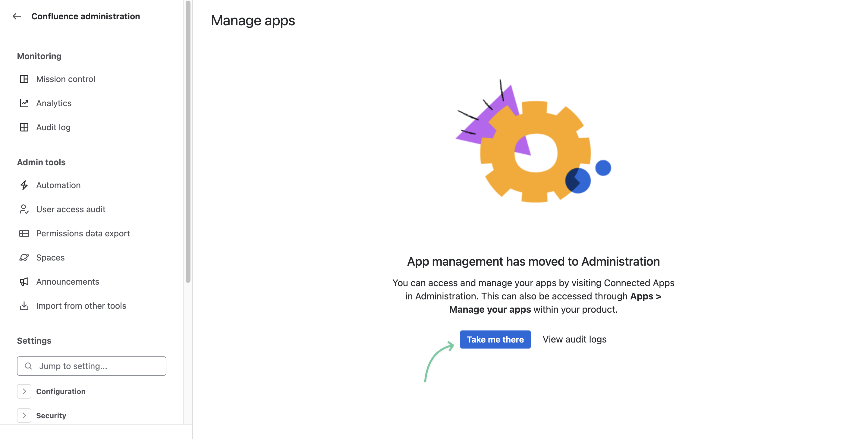Click the Permissions data export table icon
The width and height of the screenshot is (868, 439).
click(x=24, y=233)
